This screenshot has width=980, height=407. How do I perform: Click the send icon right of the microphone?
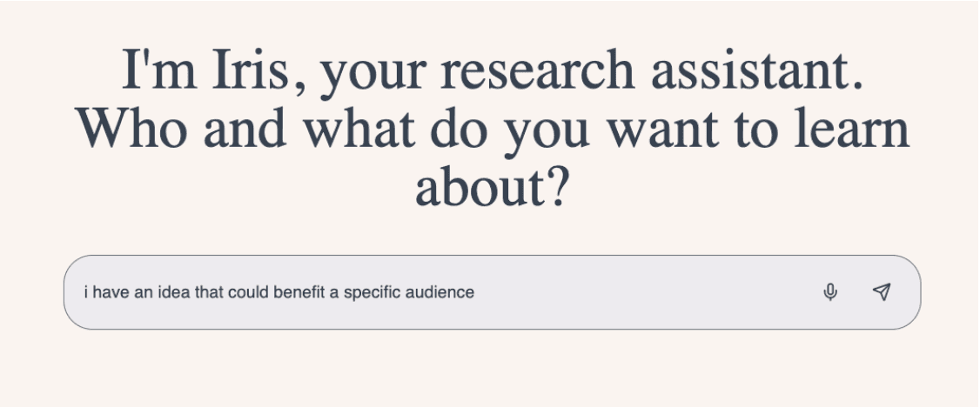882,291
